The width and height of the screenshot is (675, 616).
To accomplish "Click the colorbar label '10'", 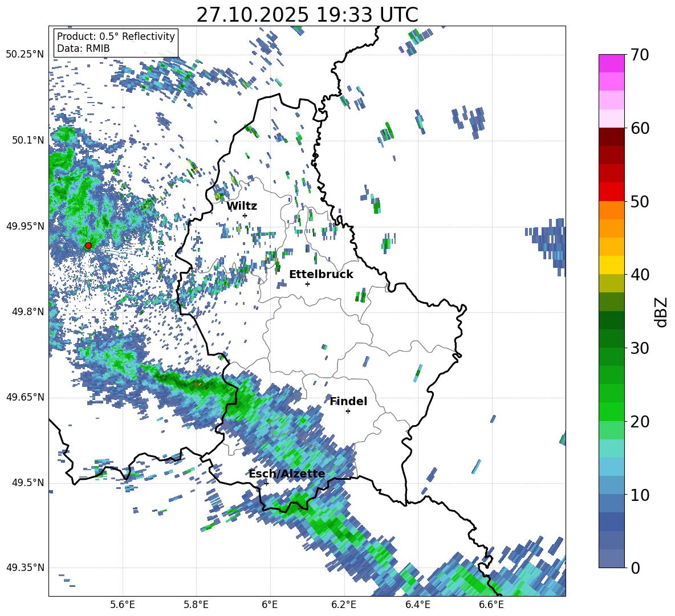I will [x=640, y=495].
